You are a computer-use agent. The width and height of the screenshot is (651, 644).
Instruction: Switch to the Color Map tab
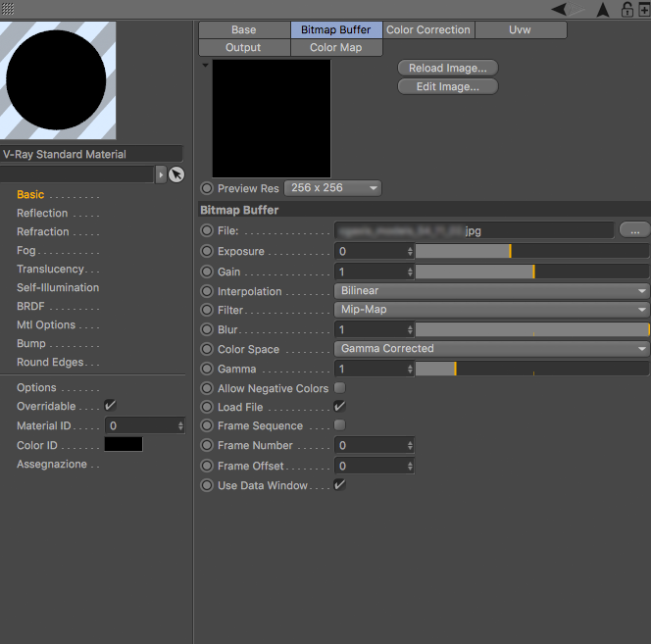336,47
